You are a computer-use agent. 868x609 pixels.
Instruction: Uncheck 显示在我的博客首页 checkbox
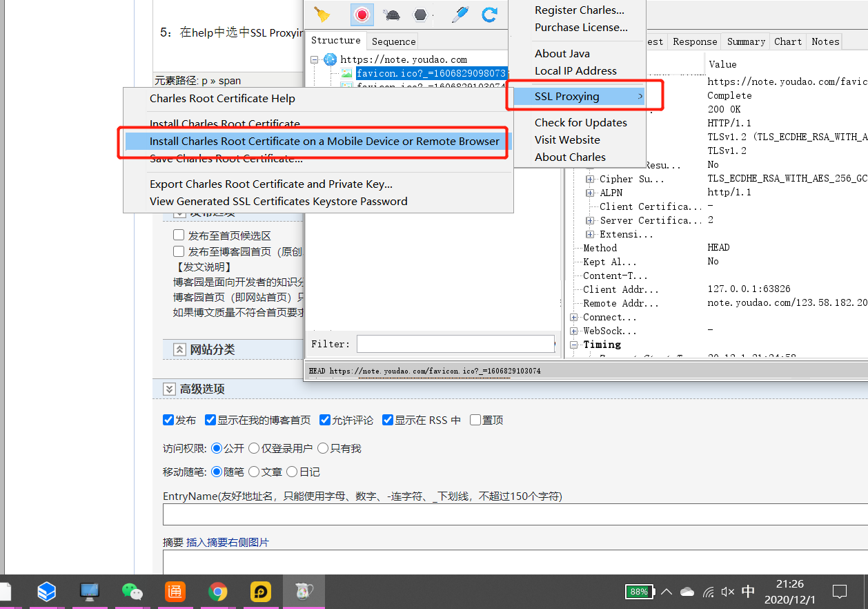[210, 420]
